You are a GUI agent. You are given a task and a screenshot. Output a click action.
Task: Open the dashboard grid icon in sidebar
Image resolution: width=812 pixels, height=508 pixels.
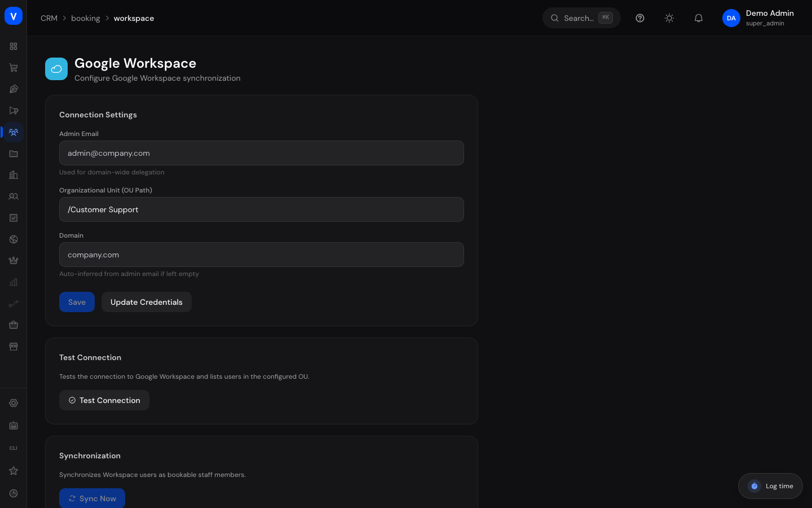[14, 46]
